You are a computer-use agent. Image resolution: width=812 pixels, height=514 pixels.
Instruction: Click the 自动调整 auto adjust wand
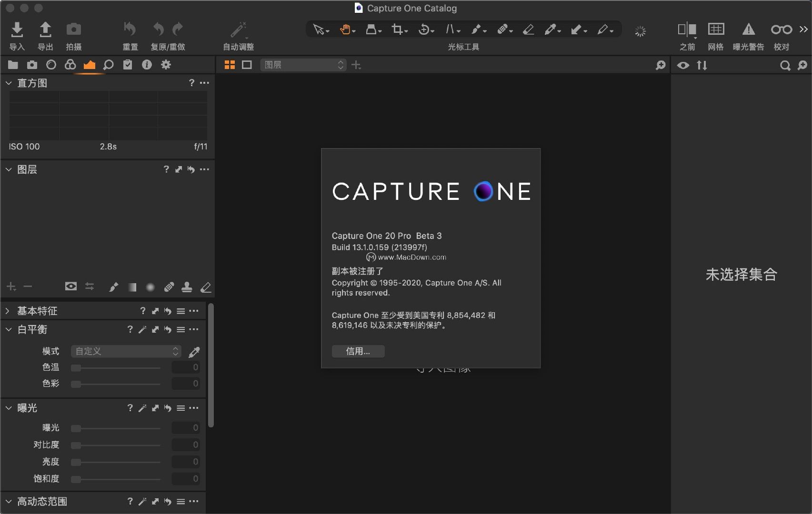238,30
